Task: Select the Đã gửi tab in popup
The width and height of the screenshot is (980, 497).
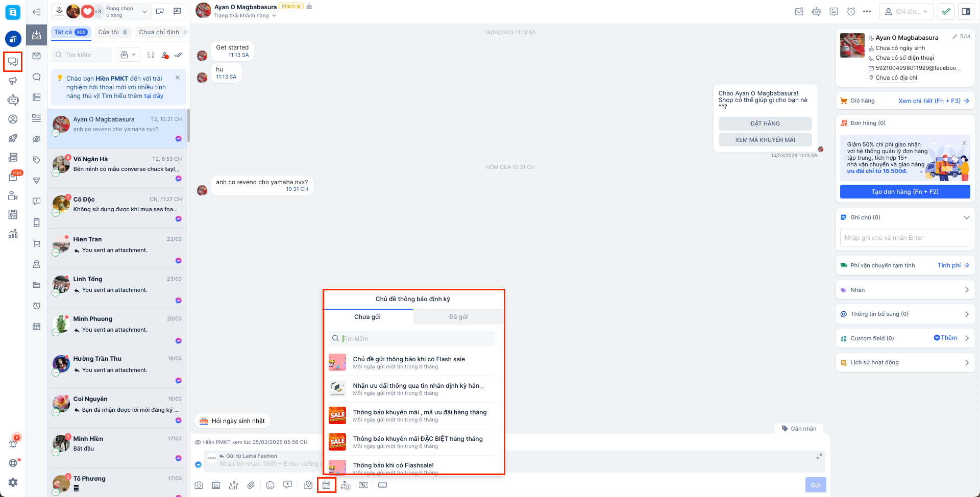Action: [x=458, y=317]
